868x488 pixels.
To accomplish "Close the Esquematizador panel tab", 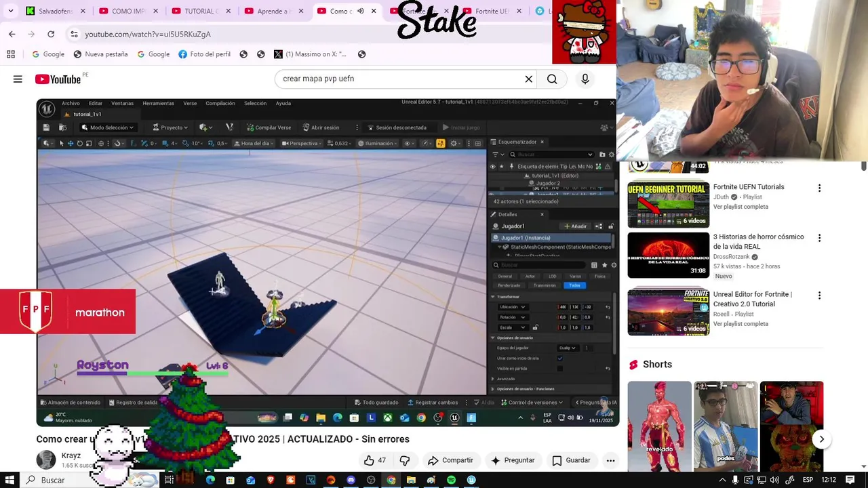I will click(542, 142).
